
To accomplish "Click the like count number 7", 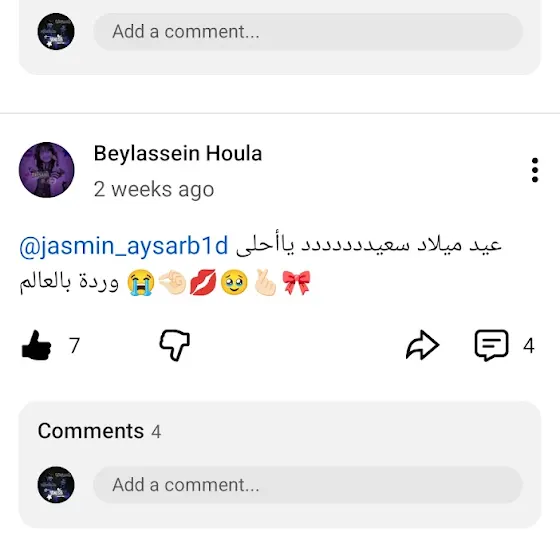I will tap(74, 345).
